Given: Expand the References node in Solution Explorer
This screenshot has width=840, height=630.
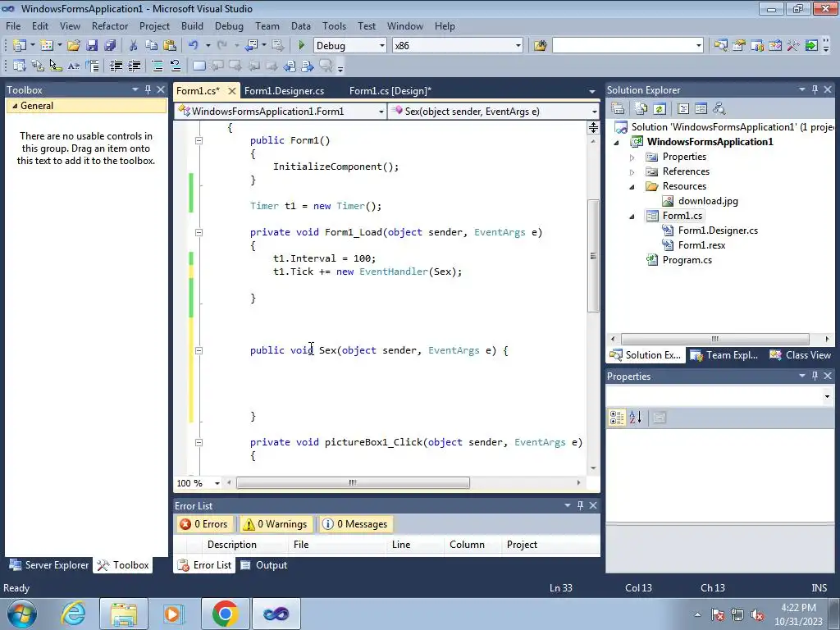Looking at the screenshot, I should pyautogui.click(x=632, y=172).
